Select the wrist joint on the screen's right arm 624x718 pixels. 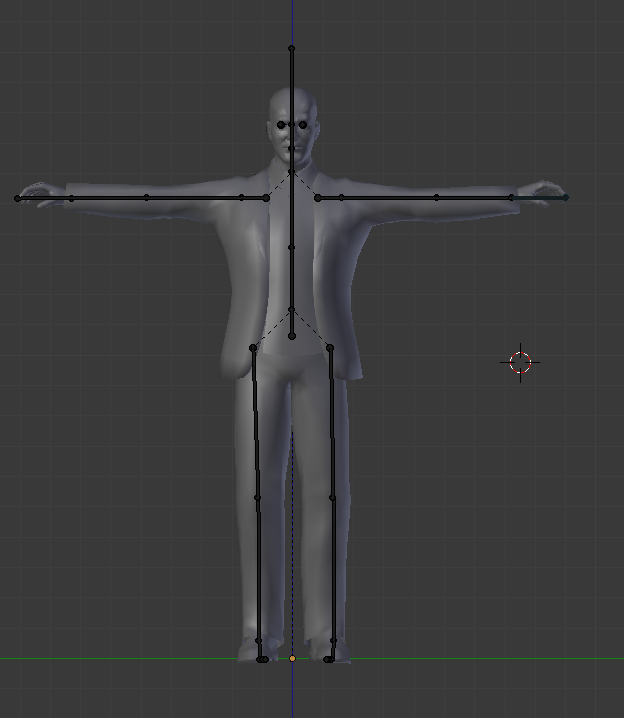click(x=511, y=197)
